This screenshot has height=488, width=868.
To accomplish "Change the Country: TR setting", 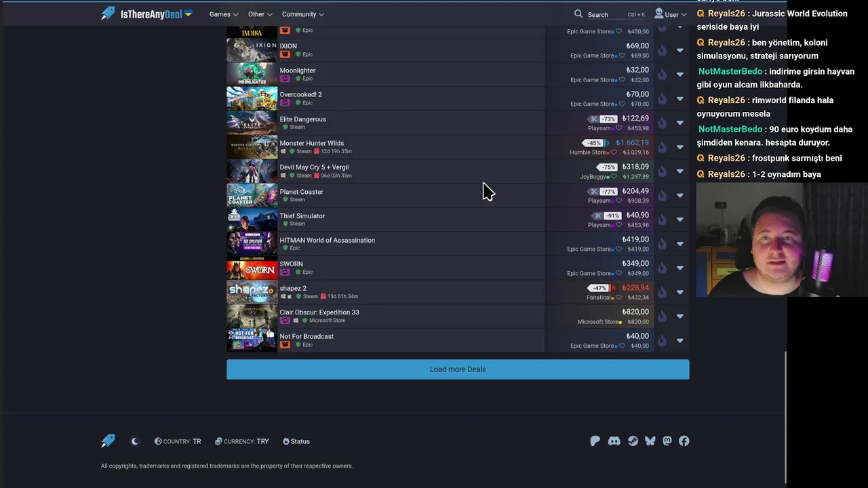I will click(178, 441).
